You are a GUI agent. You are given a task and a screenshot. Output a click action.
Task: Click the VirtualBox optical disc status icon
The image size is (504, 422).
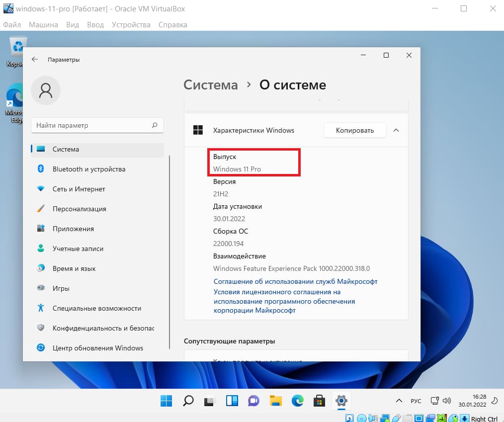[362, 418]
